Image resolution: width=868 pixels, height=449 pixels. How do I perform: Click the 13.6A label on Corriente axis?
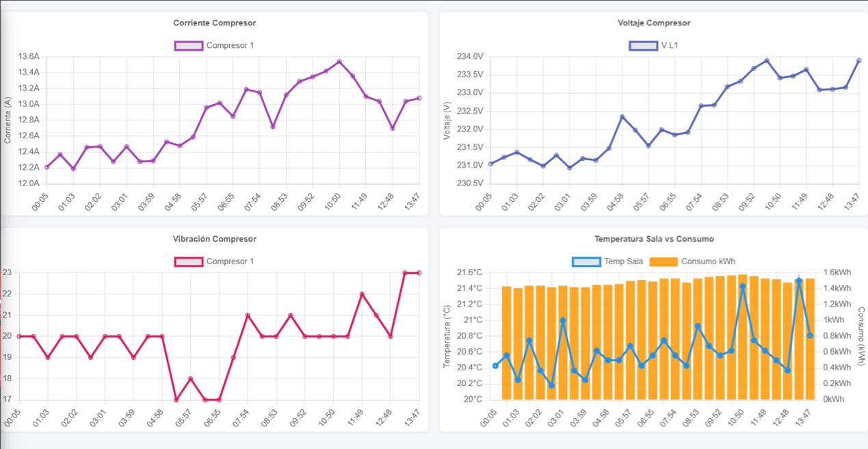click(28, 56)
